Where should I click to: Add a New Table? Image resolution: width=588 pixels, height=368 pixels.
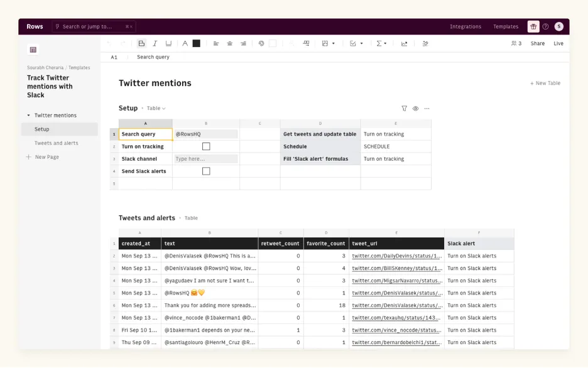point(545,83)
